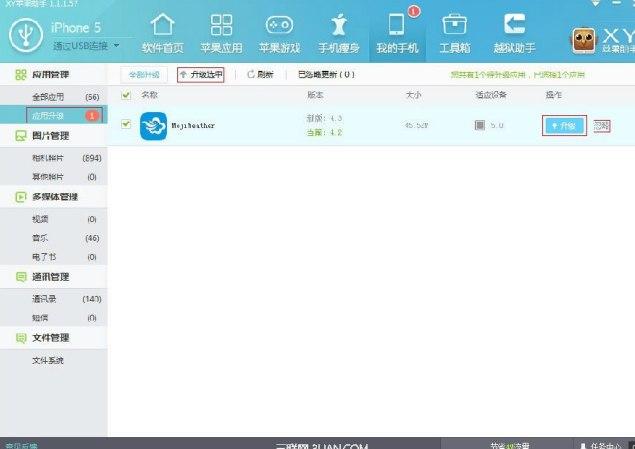The height and width of the screenshot is (449, 635).
Task: Open the 软件首页 home icon
Action: point(162,24)
